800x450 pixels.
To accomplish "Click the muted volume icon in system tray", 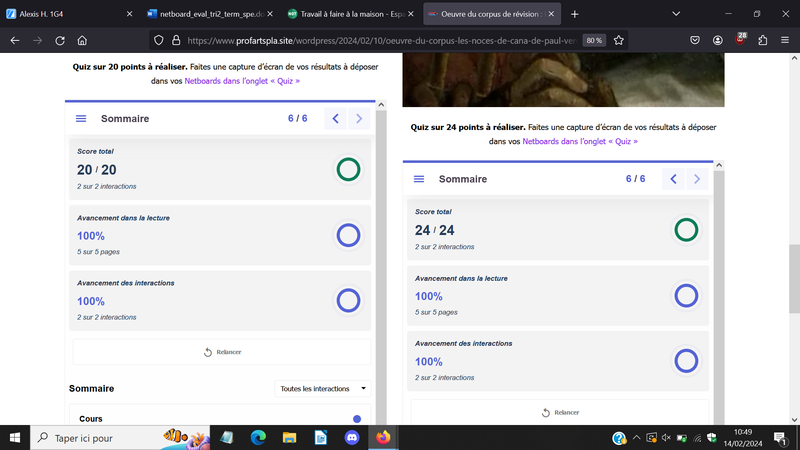I will pos(666,437).
